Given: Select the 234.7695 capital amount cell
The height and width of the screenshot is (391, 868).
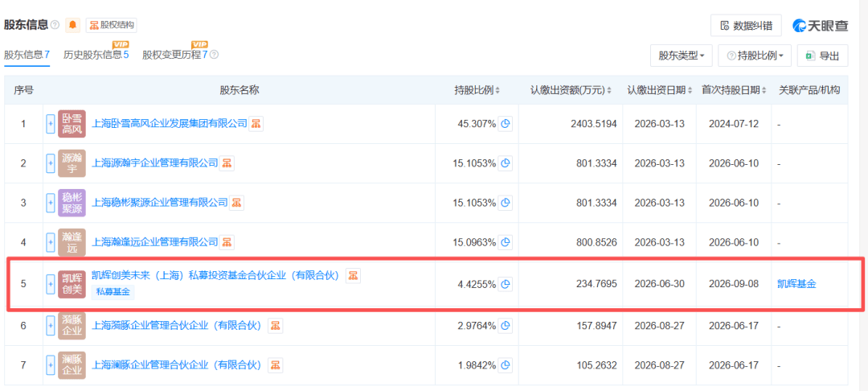Looking at the screenshot, I should (596, 285).
